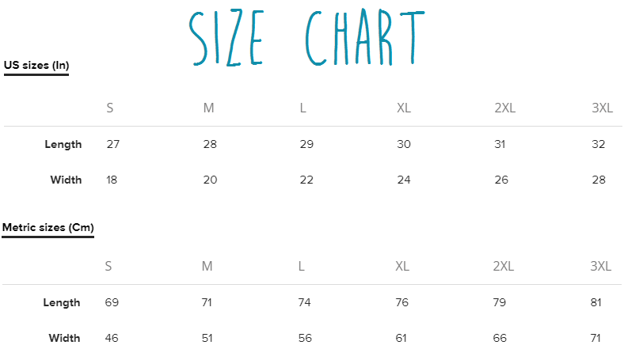This screenshot has width=624, height=364.
Task: Click the Width label in Metric table
Action: [64, 338]
